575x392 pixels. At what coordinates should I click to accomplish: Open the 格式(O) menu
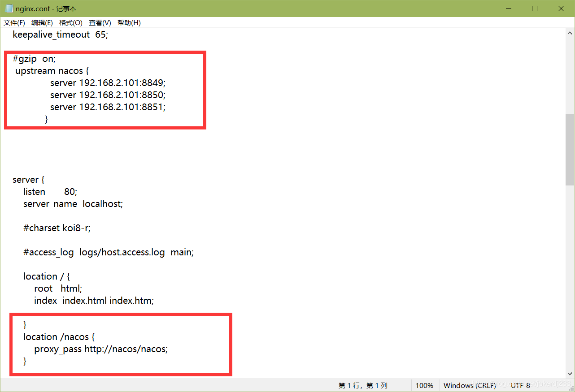click(71, 22)
